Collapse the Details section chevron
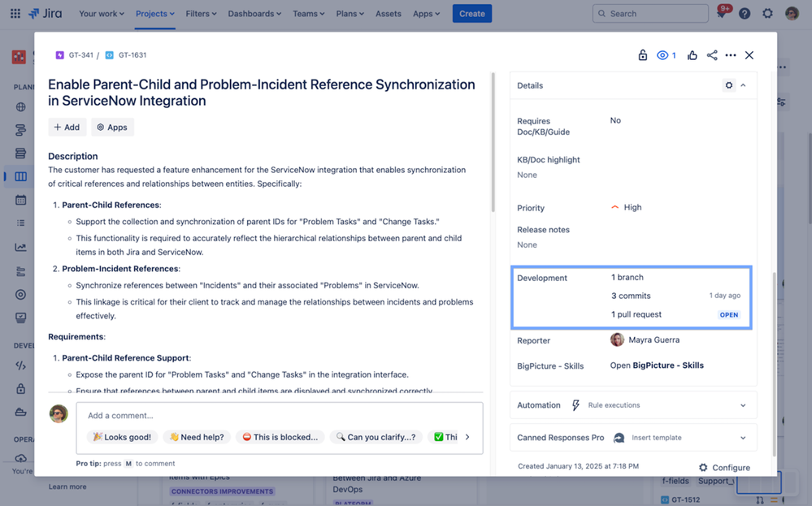This screenshot has width=812, height=506. [743, 85]
